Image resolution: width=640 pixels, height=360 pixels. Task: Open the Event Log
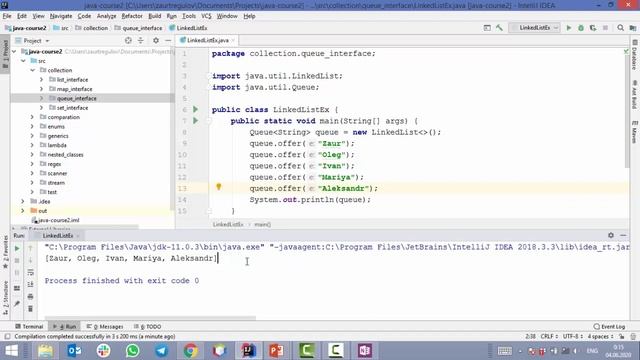pyautogui.click(x=609, y=327)
